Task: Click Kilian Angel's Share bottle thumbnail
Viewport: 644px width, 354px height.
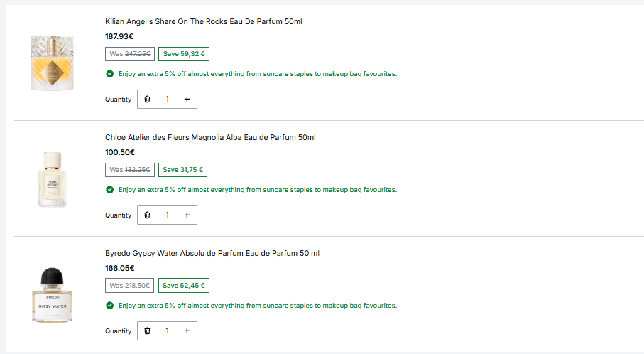Action: click(x=52, y=63)
